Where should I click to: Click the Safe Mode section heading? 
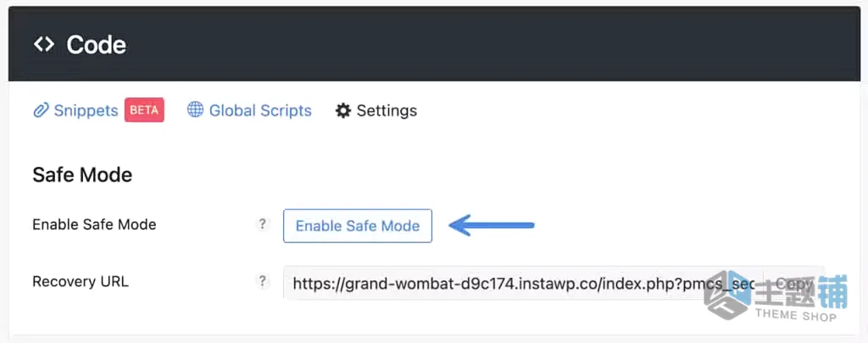click(x=82, y=174)
